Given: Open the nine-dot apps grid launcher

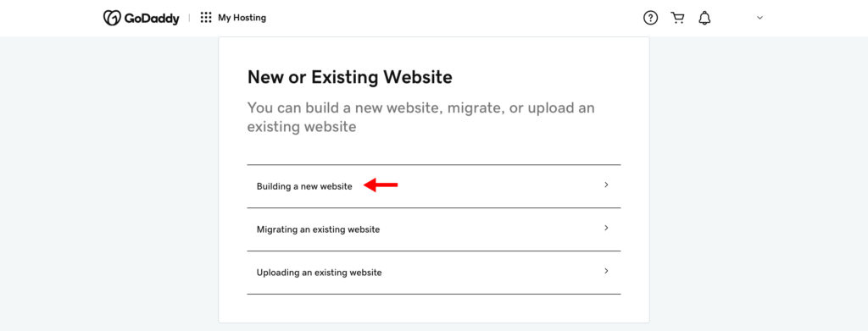Looking at the screenshot, I should pos(206,18).
